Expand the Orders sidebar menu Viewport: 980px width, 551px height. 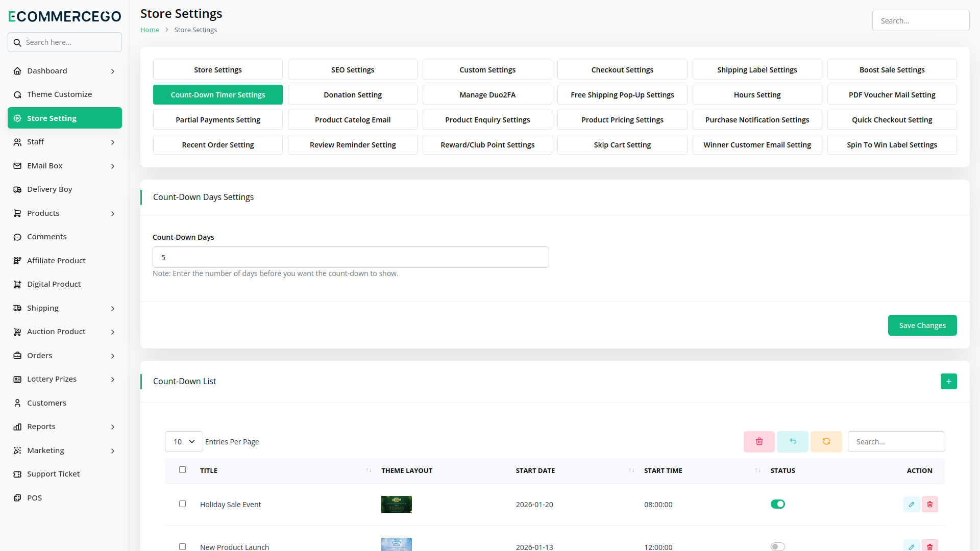65,356
